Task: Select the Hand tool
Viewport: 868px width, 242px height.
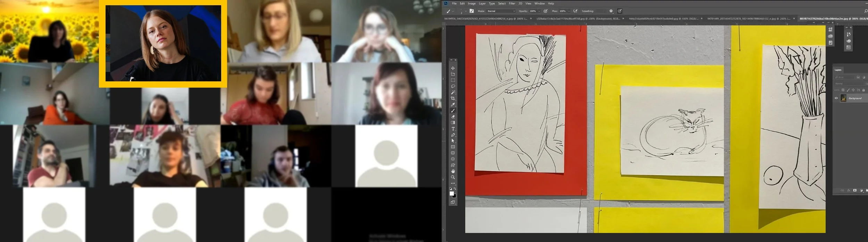Action: point(453,171)
